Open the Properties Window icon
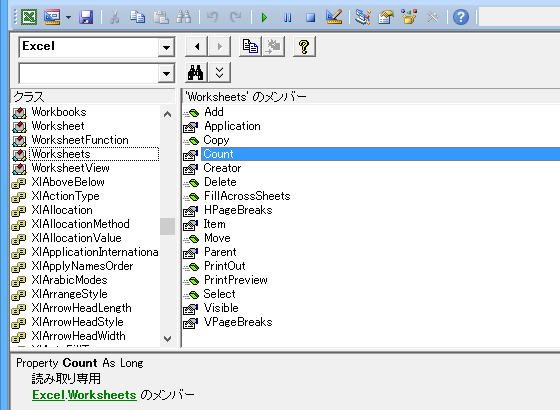The image size is (560, 410). pyautogui.click(x=386, y=17)
